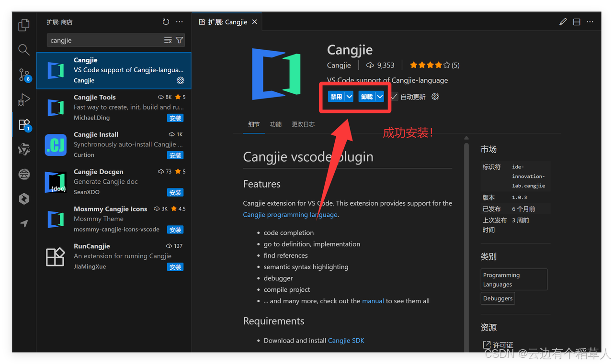Open the 许可证 resource link

498,345
